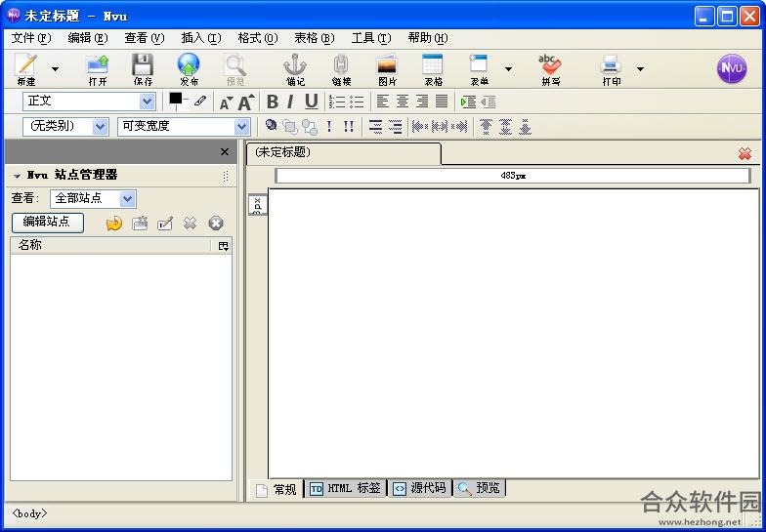Justify the text alignment

442,102
